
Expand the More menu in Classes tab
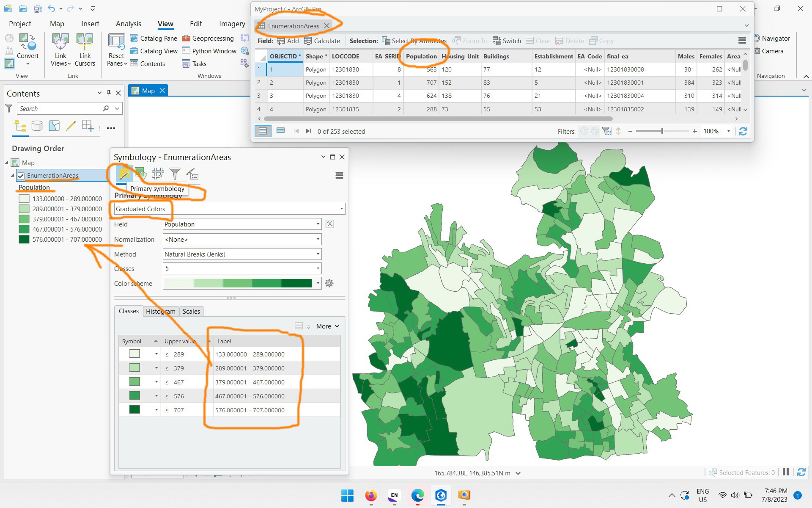point(327,326)
